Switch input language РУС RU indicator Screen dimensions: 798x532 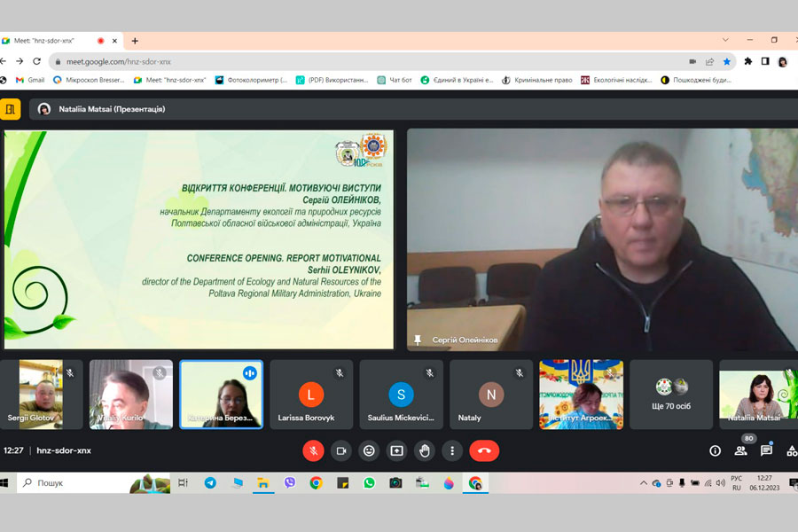pos(737,482)
